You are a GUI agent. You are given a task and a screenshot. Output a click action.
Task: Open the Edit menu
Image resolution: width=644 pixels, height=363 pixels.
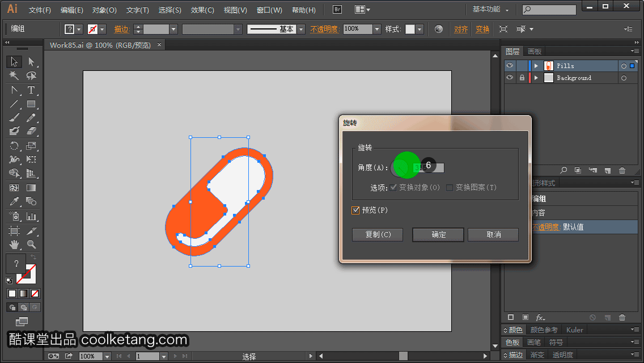[72, 10]
